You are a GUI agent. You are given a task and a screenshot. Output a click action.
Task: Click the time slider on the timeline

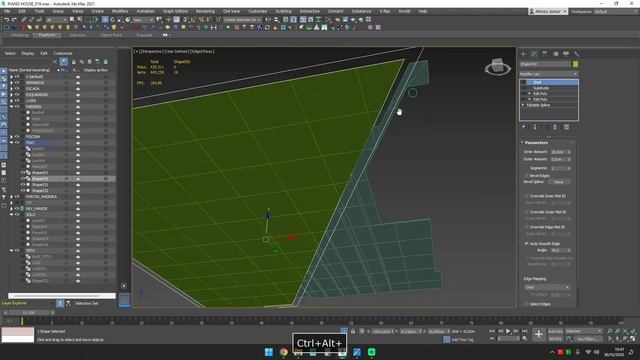coord(29,313)
